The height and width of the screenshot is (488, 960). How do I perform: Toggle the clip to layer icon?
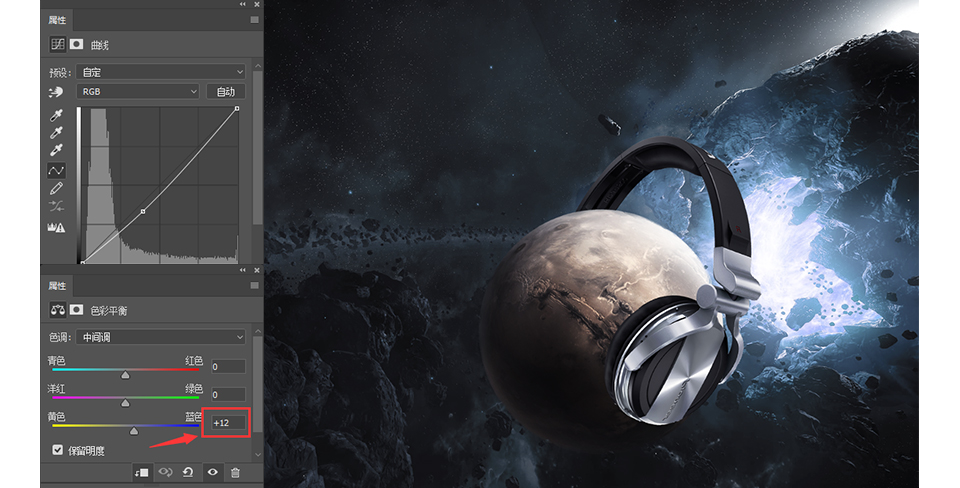pyautogui.click(x=142, y=472)
